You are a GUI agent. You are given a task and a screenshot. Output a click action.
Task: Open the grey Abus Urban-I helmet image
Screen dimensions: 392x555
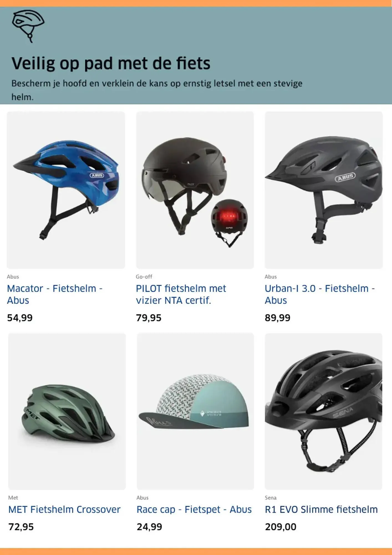(x=324, y=190)
